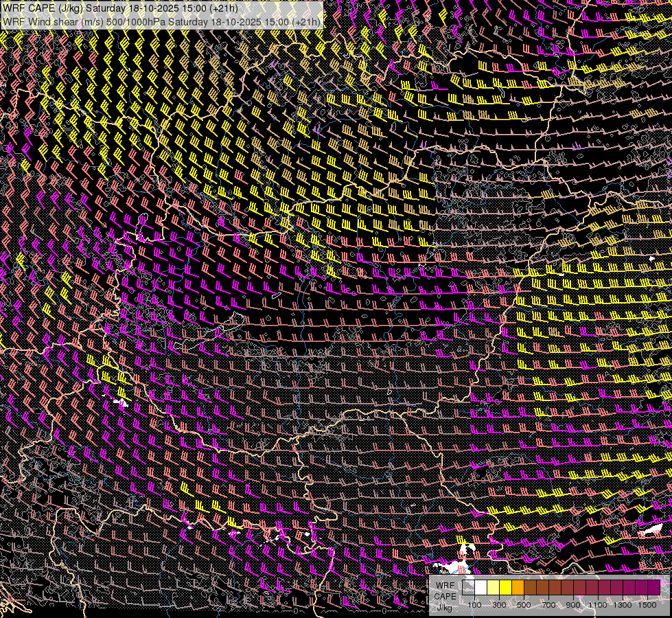Select the white swatch in the CAPE legend
This screenshot has width=672, height=618.
coord(480,588)
